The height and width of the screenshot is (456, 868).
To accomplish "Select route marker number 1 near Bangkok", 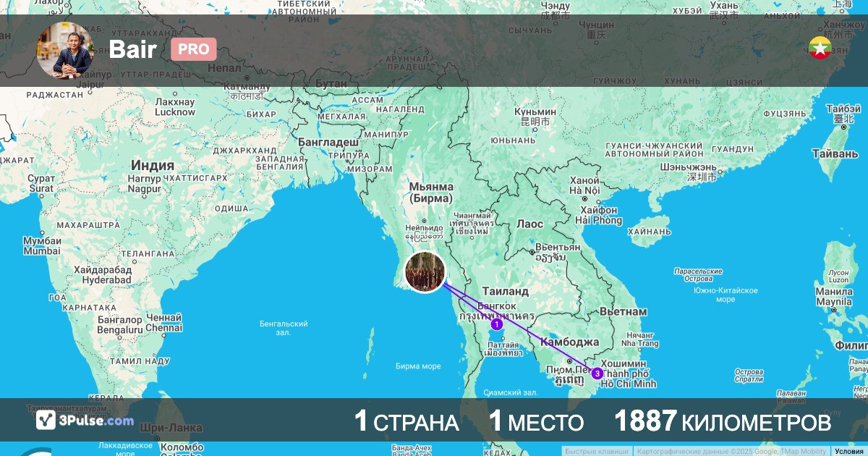I will click(496, 325).
